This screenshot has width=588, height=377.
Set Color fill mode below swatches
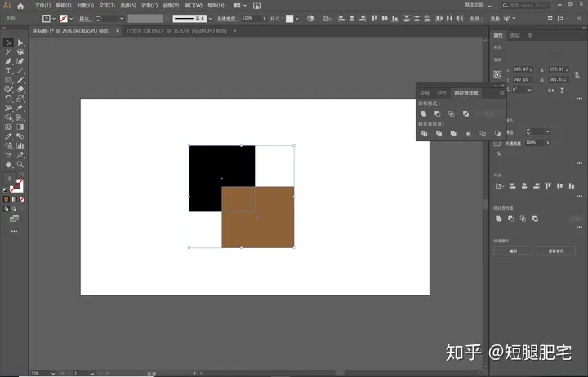coord(6,199)
